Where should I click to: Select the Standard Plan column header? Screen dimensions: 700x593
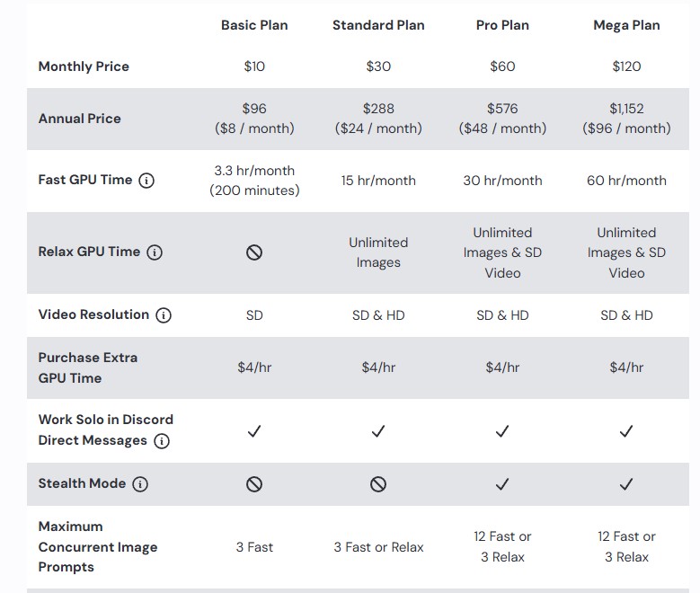click(x=378, y=25)
